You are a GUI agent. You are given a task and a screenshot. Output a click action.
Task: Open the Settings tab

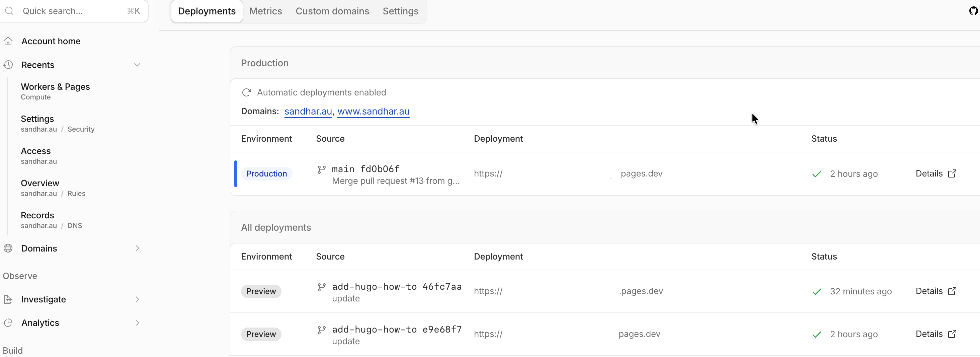400,11
